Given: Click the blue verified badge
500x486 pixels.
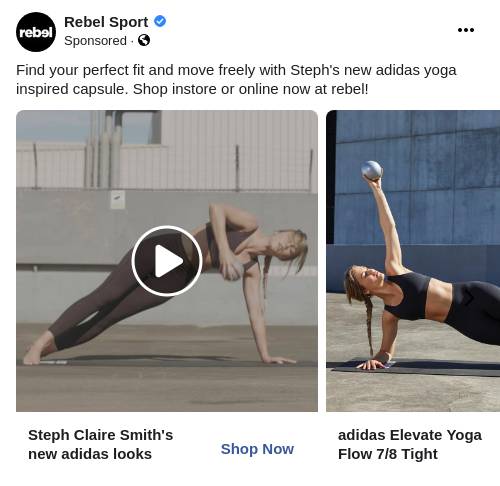Looking at the screenshot, I should pyautogui.click(x=160, y=21).
